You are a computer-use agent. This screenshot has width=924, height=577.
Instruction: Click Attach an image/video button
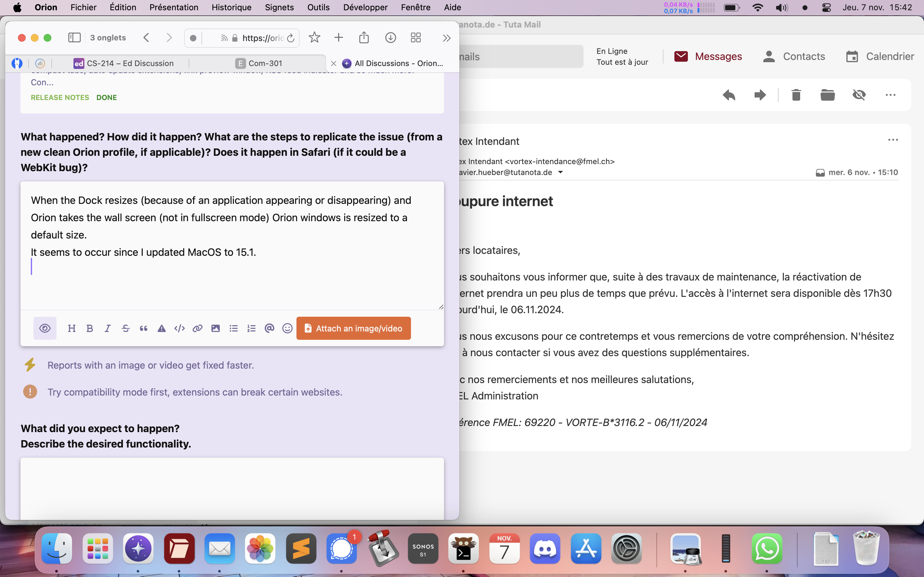point(353,328)
